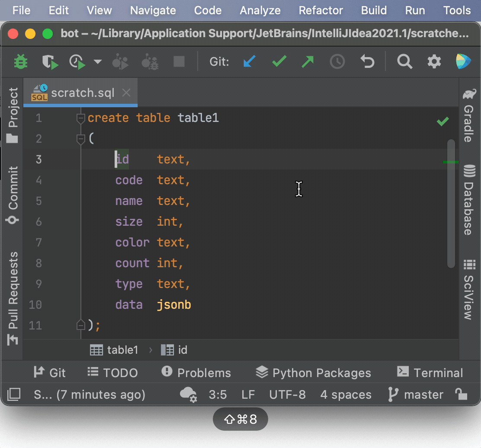Update project via the blue Git arrow
Screen dimensions: 481x448
[249, 61]
